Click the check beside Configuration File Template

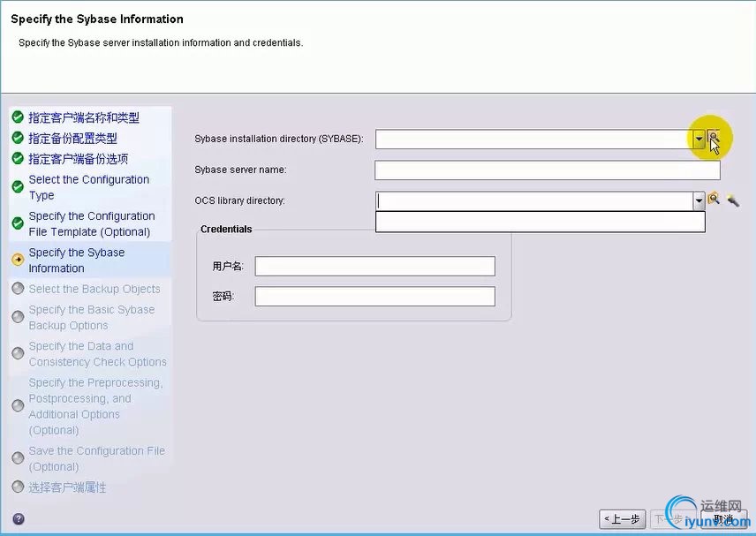[18, 223]
